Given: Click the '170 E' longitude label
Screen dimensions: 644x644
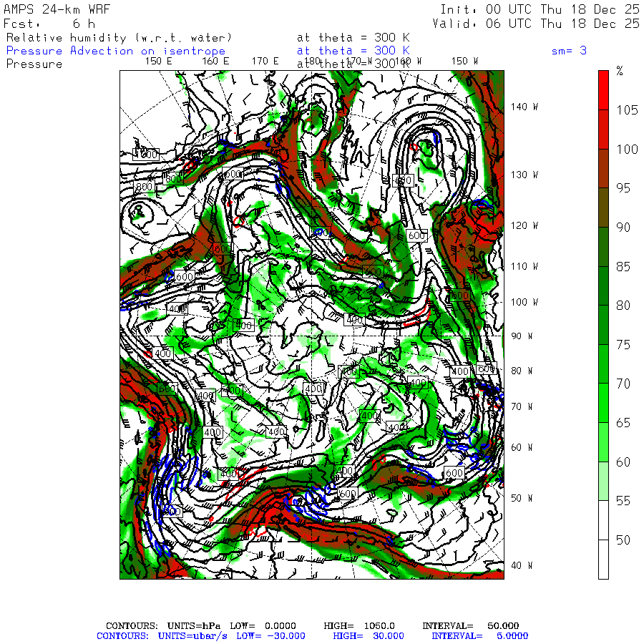Looking at the screenshot, I should pos(265,62).
